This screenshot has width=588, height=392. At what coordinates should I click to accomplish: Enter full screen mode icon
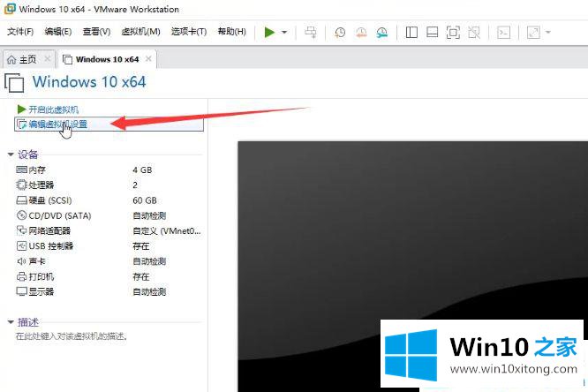point(453,33)
